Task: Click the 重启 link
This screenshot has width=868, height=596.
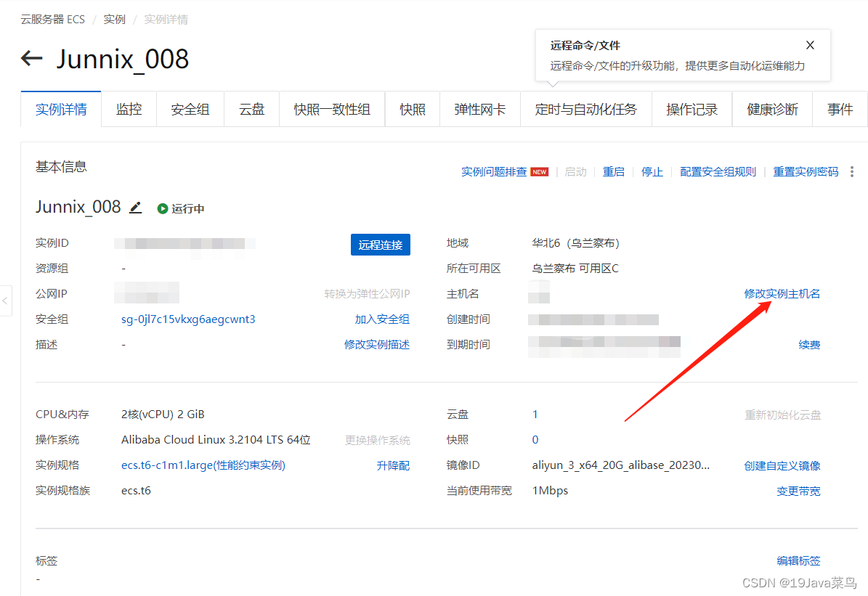Action: [x=613, y=172]
